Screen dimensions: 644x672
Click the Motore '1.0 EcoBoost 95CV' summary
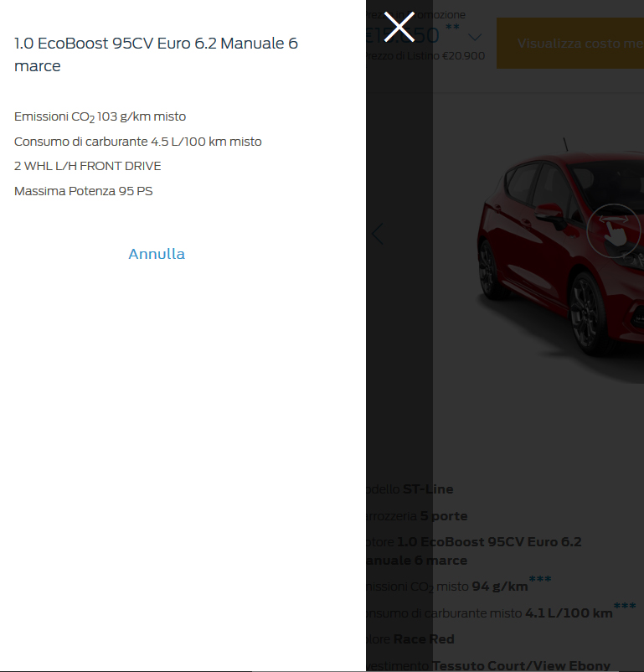(474, 551)
